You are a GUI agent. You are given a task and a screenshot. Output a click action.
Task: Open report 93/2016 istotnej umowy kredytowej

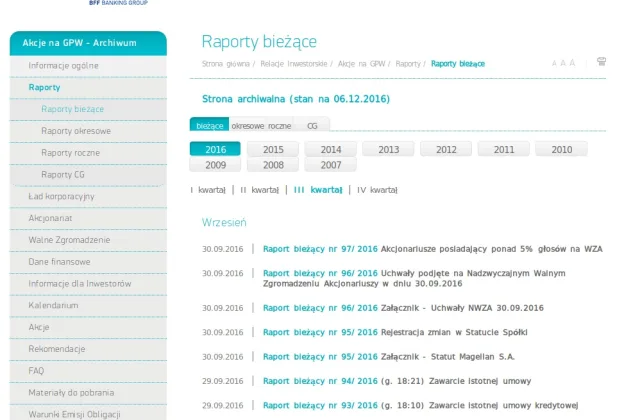(x=421, y=406)
